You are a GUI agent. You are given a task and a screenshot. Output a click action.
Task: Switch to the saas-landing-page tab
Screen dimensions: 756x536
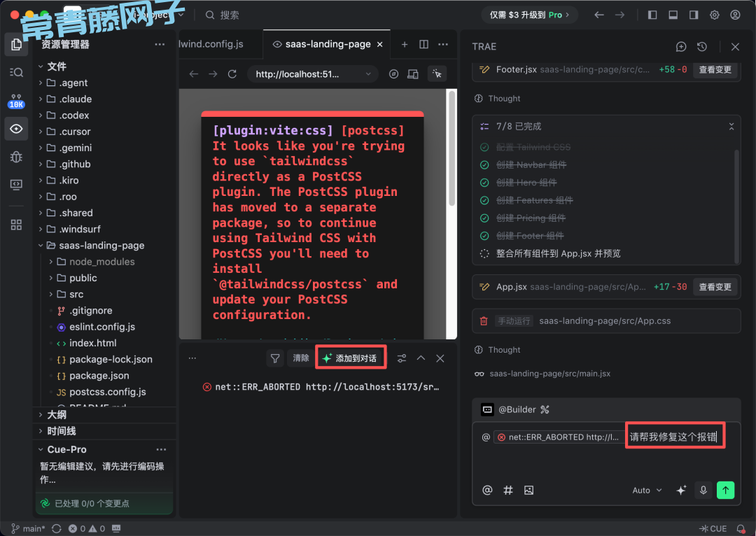click(328, 44)
